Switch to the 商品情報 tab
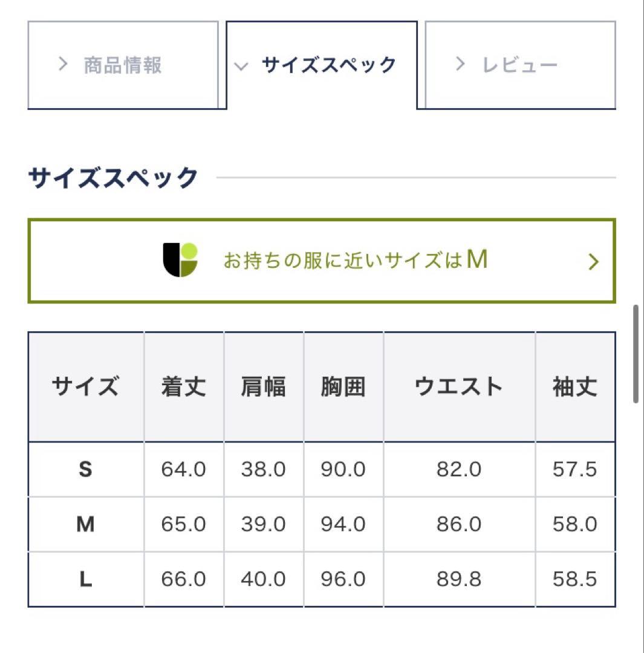This screenshot has height=653, width=644. click(x=123, y=65)
